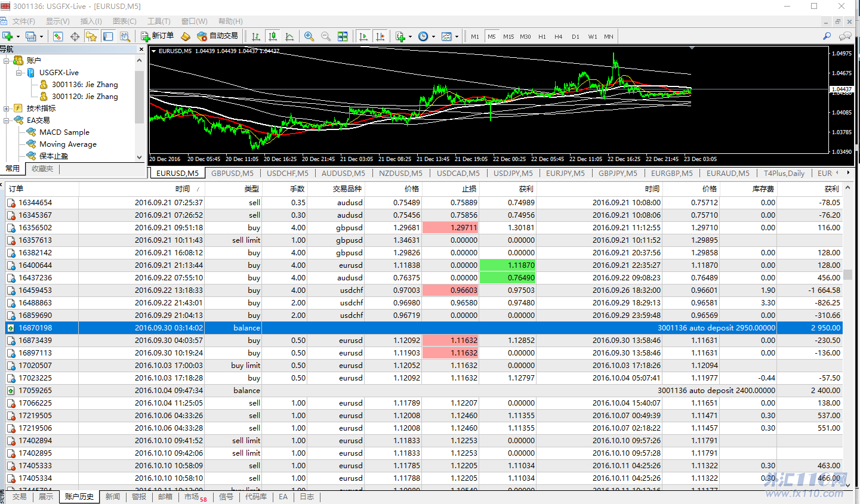
Task: Click the 新订单 new order button
Action: point(157,36)
